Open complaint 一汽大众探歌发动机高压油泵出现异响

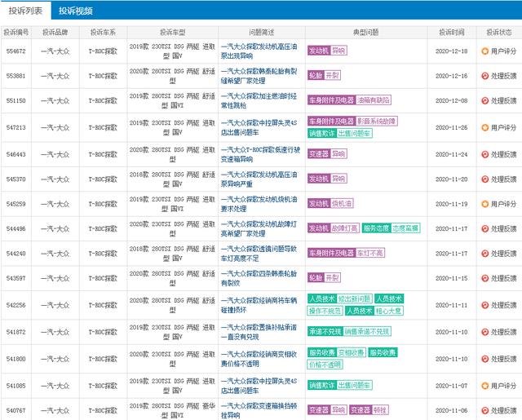coord(259,51)
